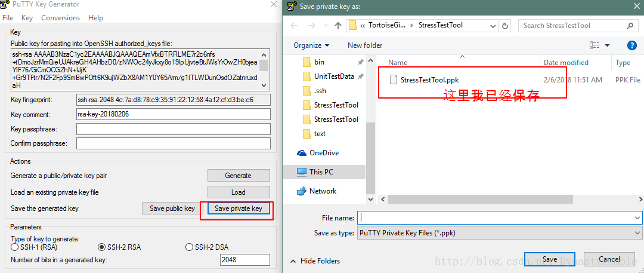Click the address bar folder icon
The image size is (644, 273).
(x=352, y=26)
